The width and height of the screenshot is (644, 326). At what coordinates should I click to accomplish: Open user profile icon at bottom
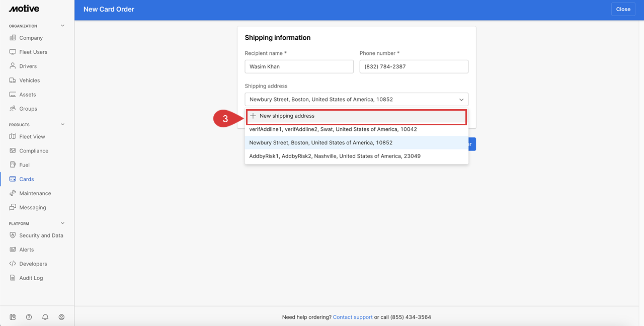[61, 317]
